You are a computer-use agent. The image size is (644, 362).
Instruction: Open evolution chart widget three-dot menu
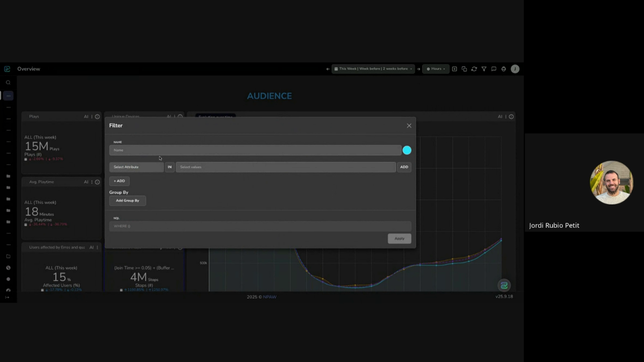pos(506,117)
